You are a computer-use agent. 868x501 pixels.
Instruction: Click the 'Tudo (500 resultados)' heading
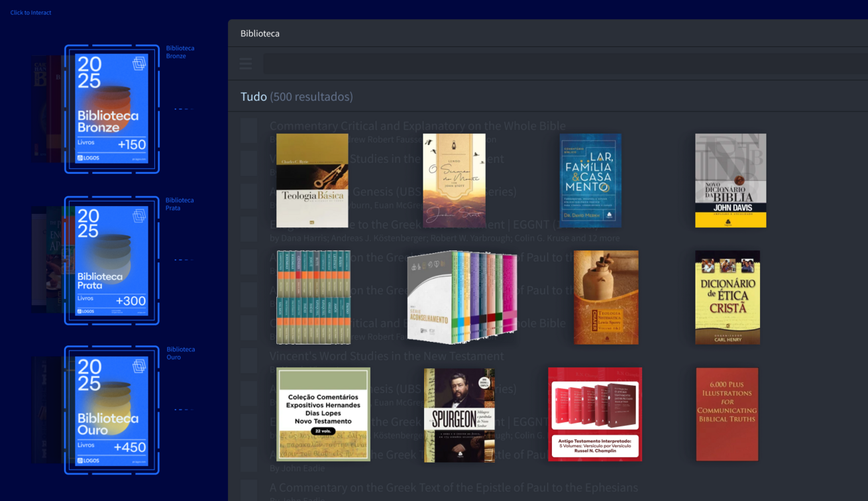point(296,97)
